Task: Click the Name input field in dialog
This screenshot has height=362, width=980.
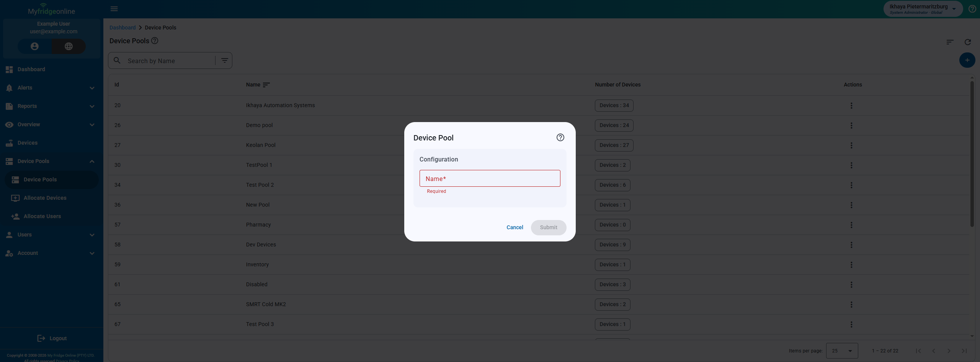Action: pos(490,179)
